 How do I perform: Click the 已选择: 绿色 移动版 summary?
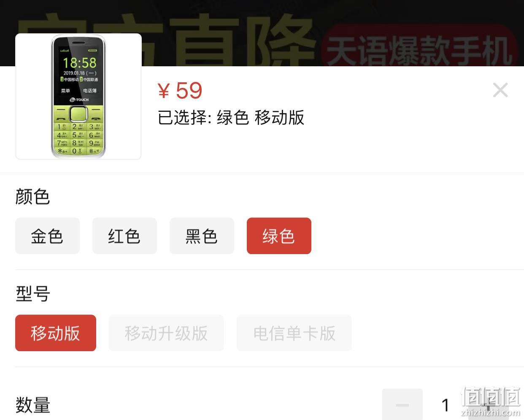pos(231,118)
